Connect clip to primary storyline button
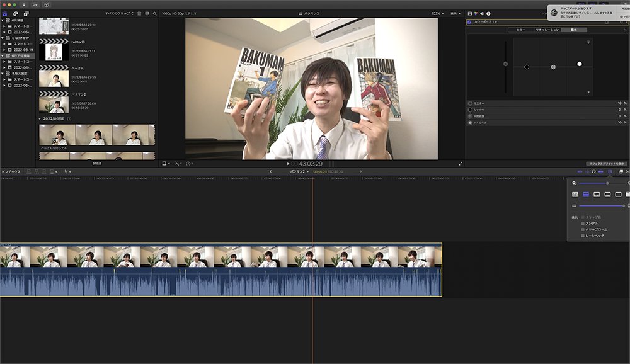 [x=28, y=171]
